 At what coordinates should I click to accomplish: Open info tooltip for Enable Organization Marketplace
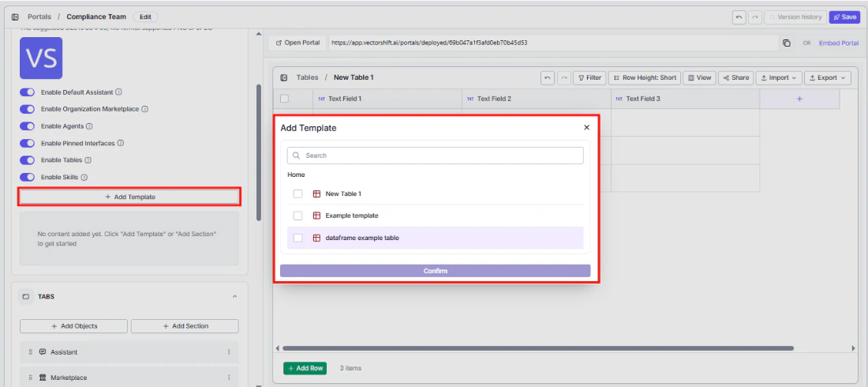click(144, 109)
